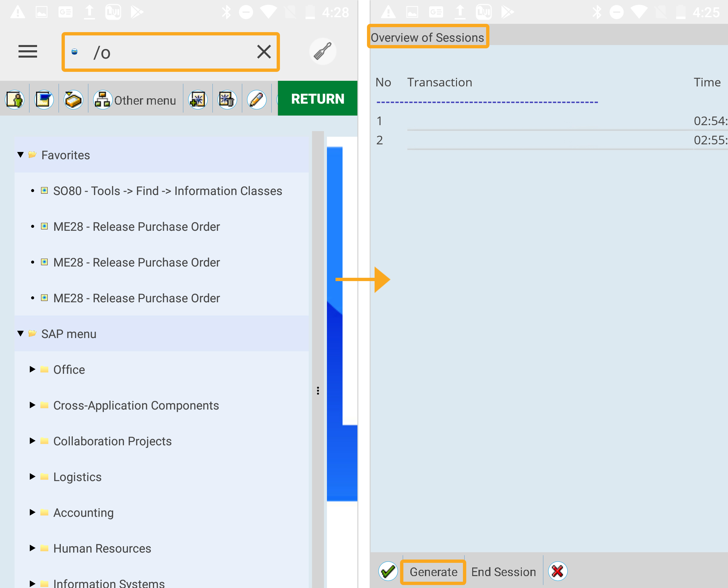Collapse the Favorites folder
The image size is (728, 588).
click(x=21, y=155)
